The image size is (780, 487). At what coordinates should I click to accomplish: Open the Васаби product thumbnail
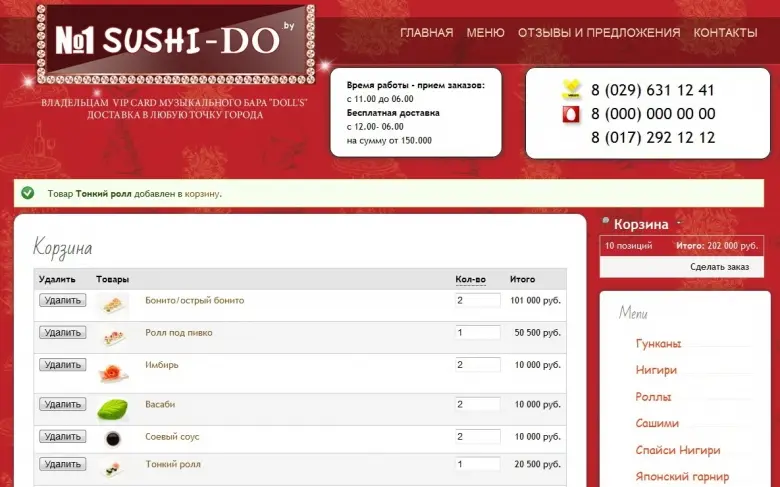[112, 409]
